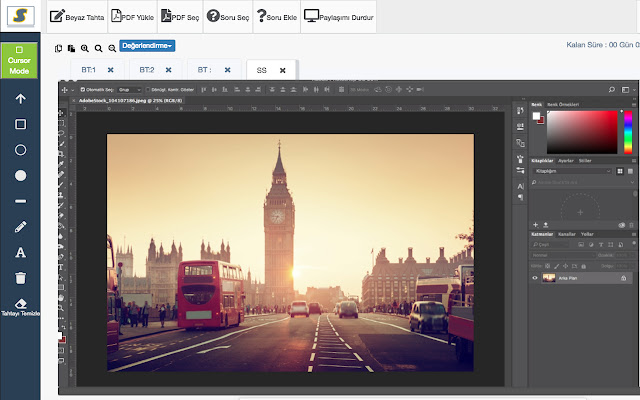Toggle the Otomatik Seç checkbox
Screen dimensions: 640x400
pyautogui.click(x=82, y=89)
